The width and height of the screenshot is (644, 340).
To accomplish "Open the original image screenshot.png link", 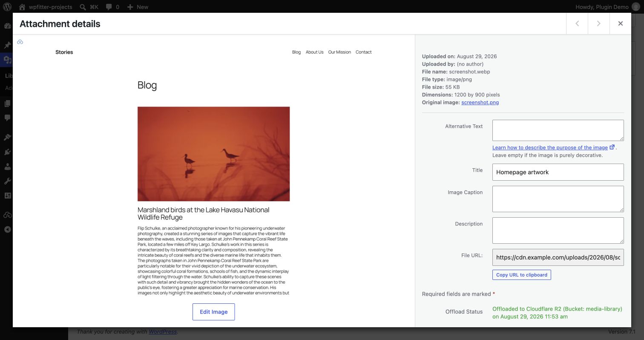I will [480, 102].
